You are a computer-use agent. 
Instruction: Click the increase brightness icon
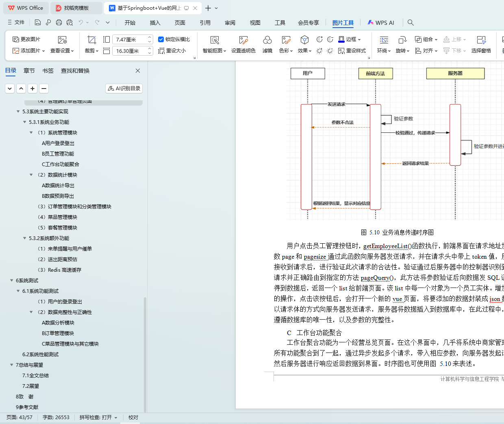click(319, 51)
